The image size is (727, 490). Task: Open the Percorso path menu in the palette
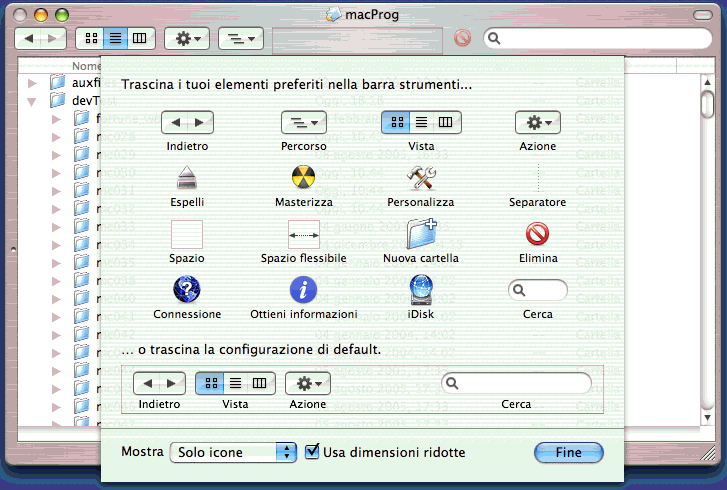coord(303,122)
